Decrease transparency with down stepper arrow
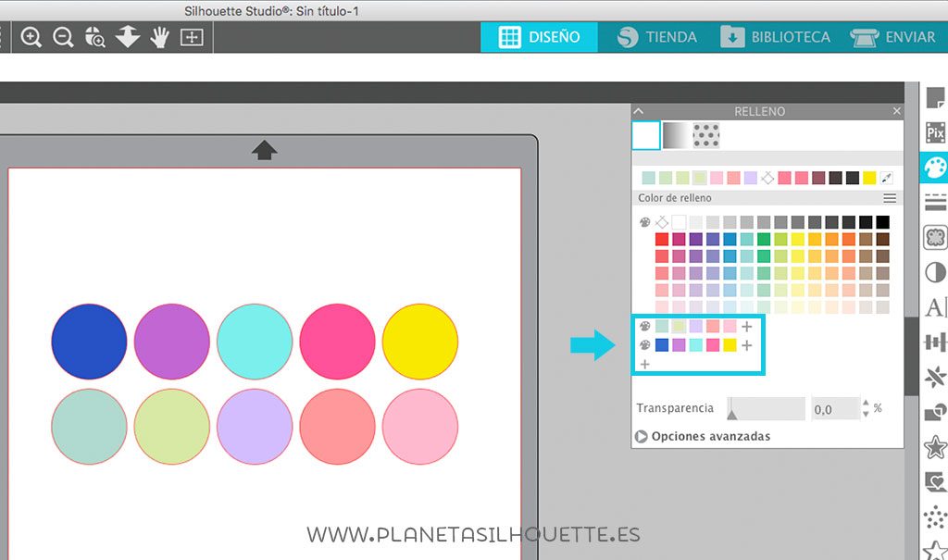The height and width of the screenshot is (560, 948). (x=866, y=415)
